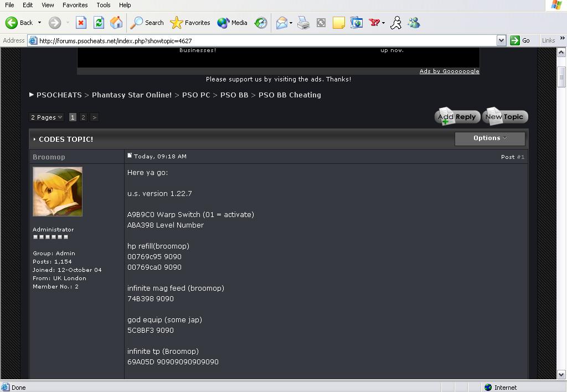Open Phantasy Star Online! breadcrumb link
Screen dimensions: 567x392
132,95
